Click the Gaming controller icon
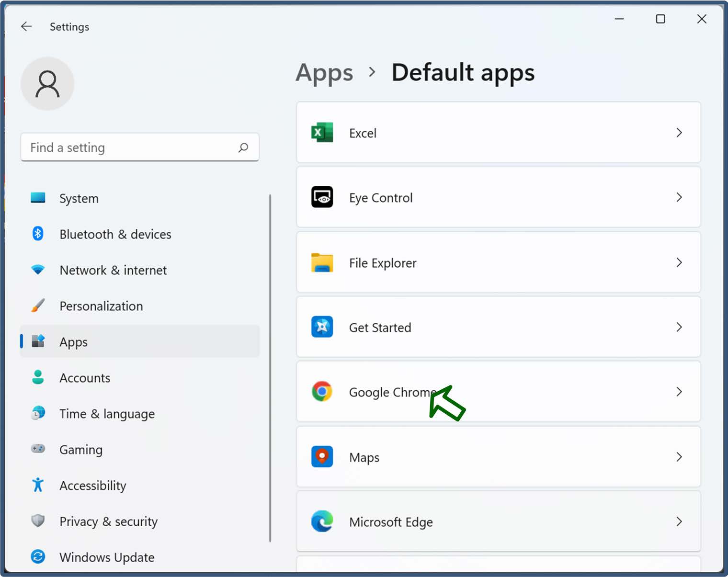Screen dimensions: 728x577 click(38, 449)
